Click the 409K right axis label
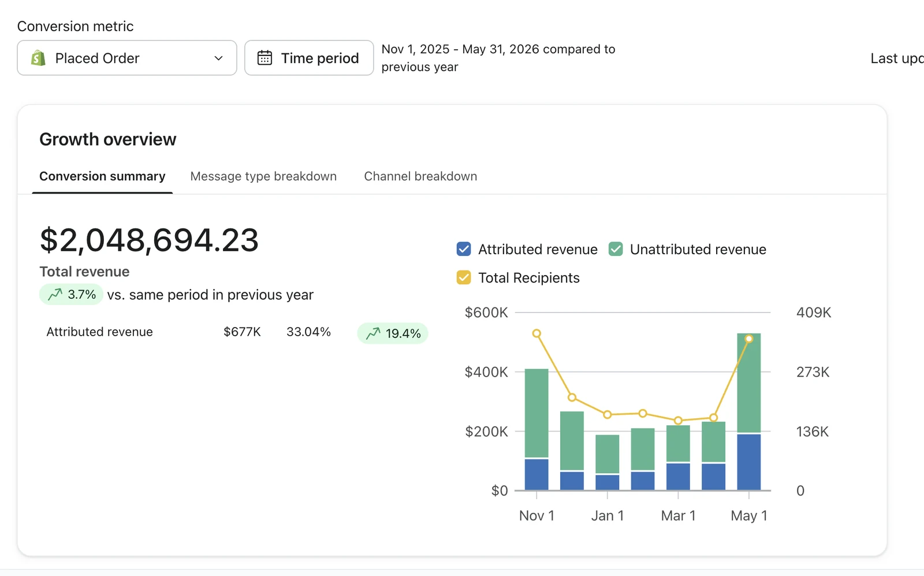This screenshot has width=924, height=576. click(x=814, y=313)
